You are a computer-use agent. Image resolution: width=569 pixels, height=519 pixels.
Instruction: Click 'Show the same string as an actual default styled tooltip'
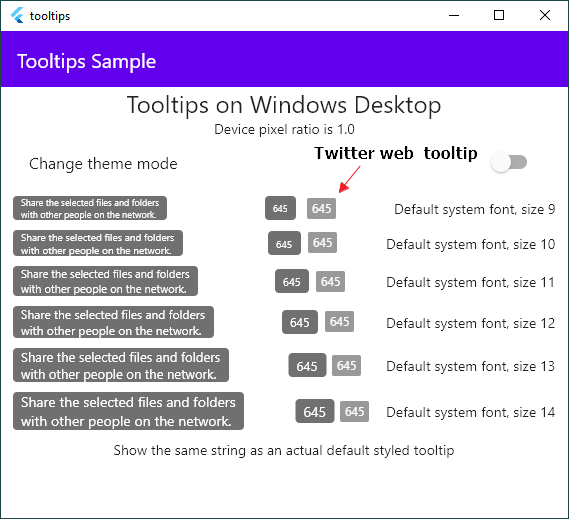[x=284, y=450]
